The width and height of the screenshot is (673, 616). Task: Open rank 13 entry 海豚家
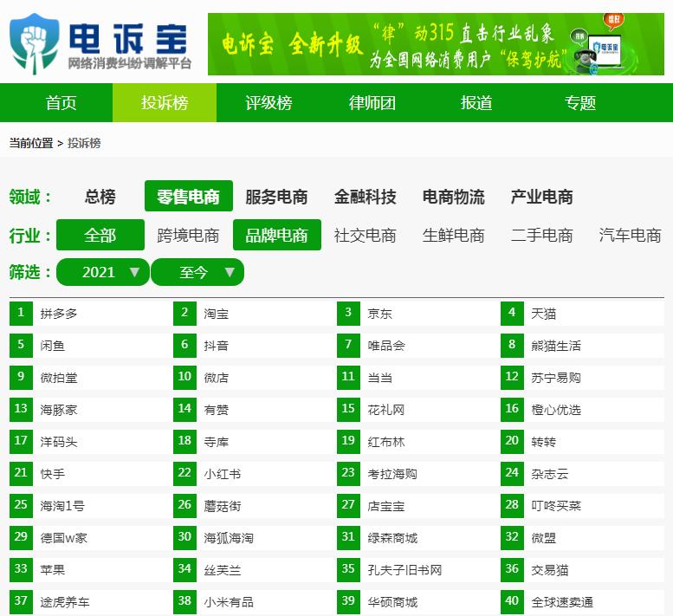[59, 410]
